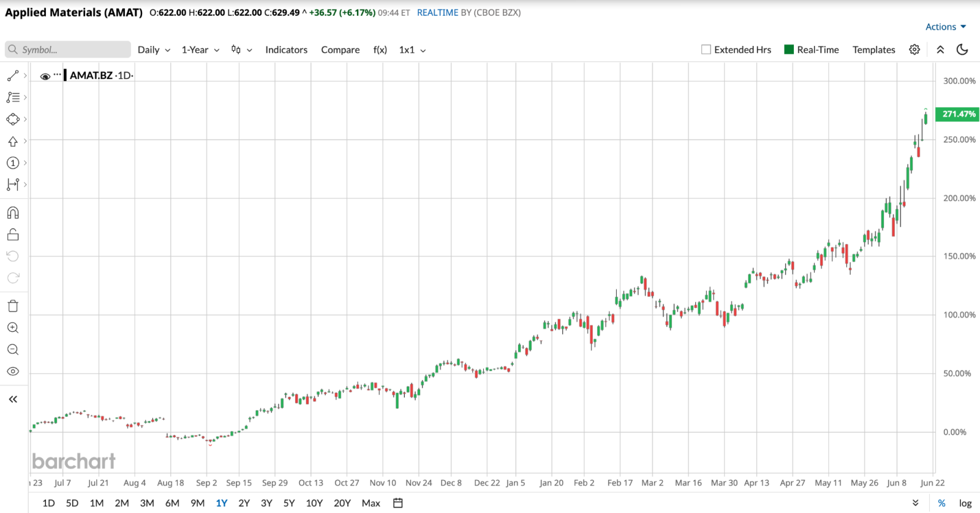Image resolution: width=980 pixels, height=513 pixels.
Task: Click the trash delete drawings icon
Action: pyautogui.click(x=13, y=306)
